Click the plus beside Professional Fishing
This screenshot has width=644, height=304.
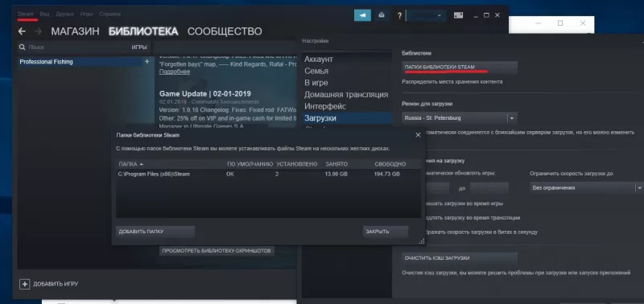147,62
